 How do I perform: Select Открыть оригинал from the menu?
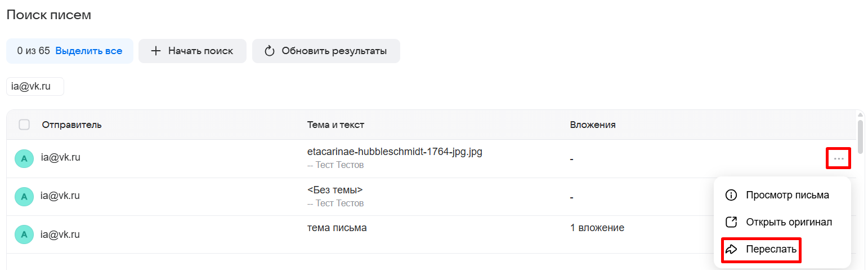click(x=789, y=222)
